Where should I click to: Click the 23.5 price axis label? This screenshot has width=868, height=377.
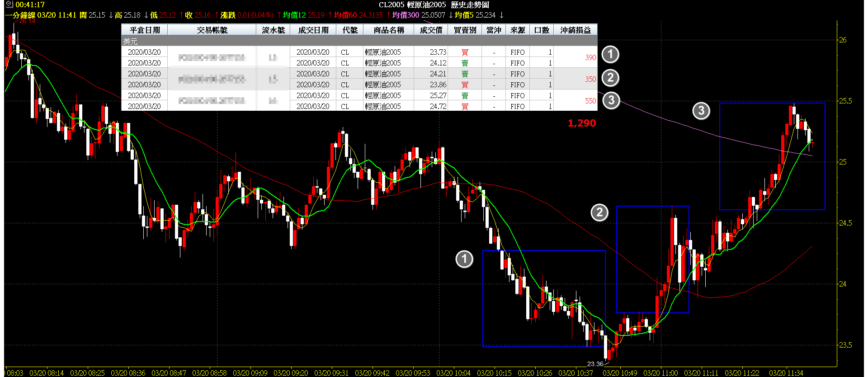coord(845,345)
